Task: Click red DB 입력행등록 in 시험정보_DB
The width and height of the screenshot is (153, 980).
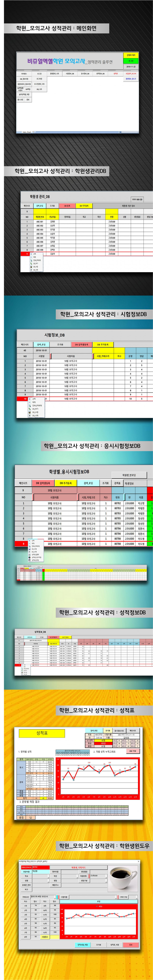Action: 81,345
